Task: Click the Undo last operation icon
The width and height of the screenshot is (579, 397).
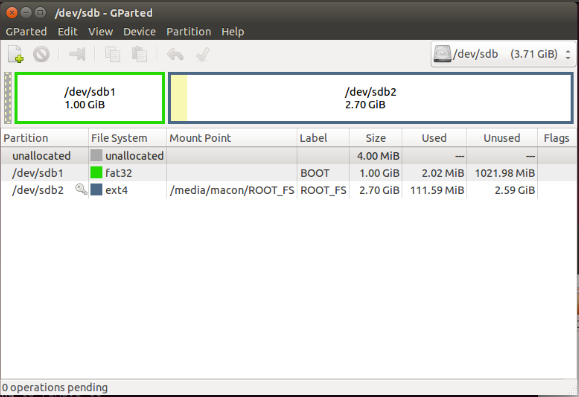Action: tap(175, 54)
